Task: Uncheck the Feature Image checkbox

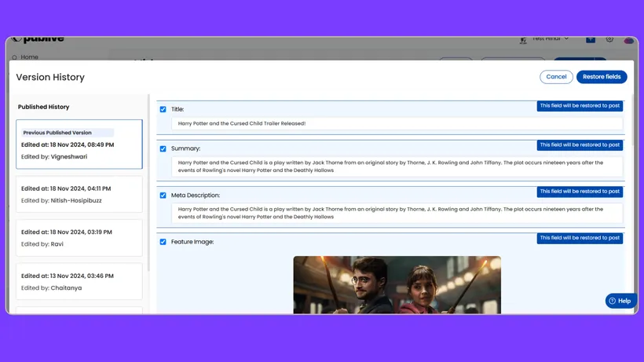Action: pos(163,242)
